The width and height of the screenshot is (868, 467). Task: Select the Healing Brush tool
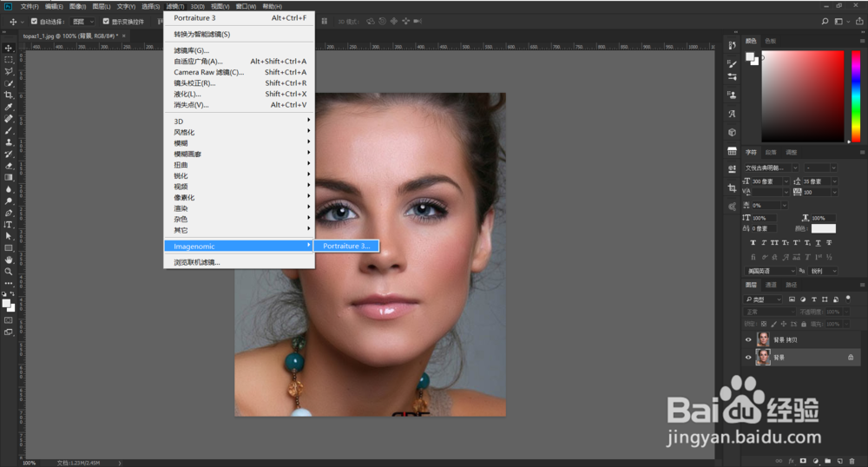9,118
